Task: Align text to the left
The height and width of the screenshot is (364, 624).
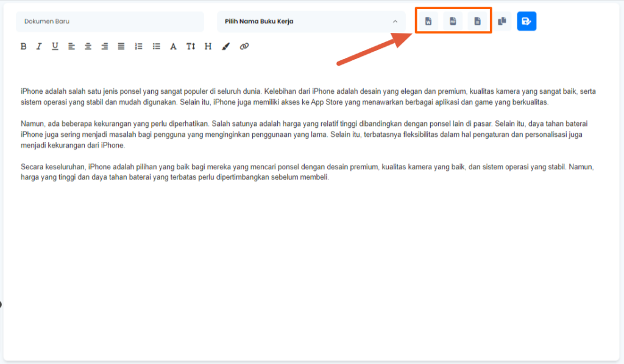Action: (x=72, y=46)
